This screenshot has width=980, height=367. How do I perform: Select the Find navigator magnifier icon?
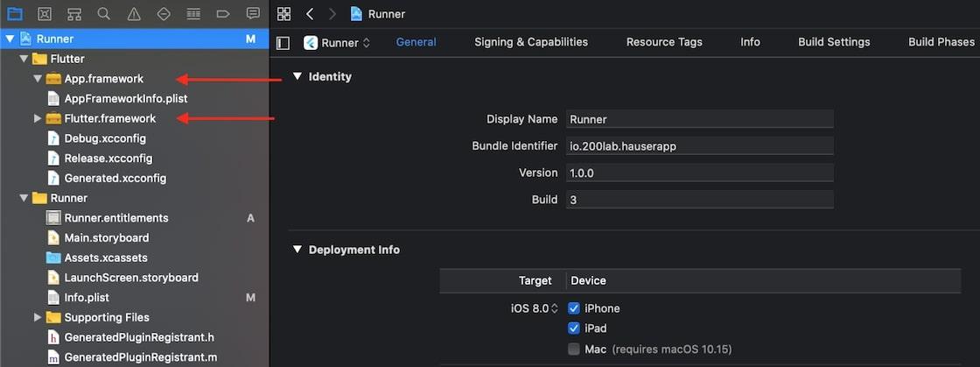(x=104, y=14)
